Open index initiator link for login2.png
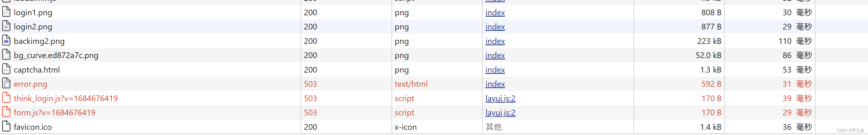The image size is (868, 135). (x=495, y=27)
